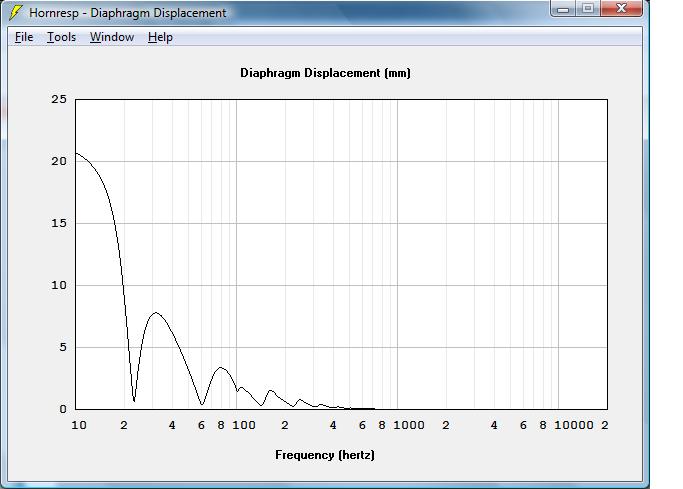Click the Hornresp lightning bolt title icon

[x=16, y=12]
